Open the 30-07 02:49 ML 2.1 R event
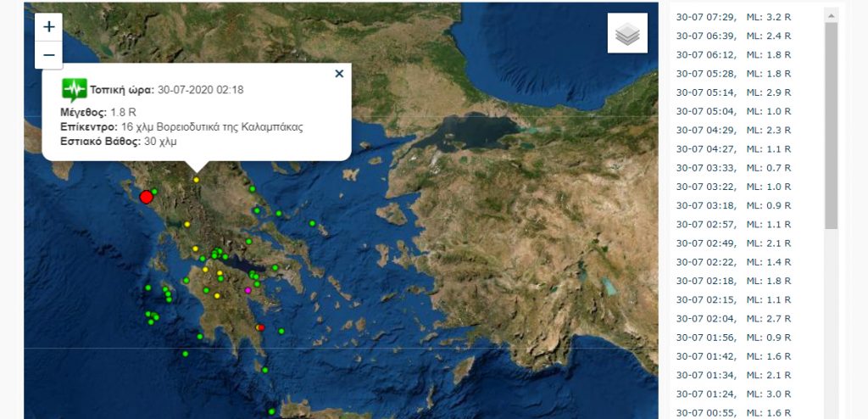The image size is (868, 419). [x=733, y=243]
